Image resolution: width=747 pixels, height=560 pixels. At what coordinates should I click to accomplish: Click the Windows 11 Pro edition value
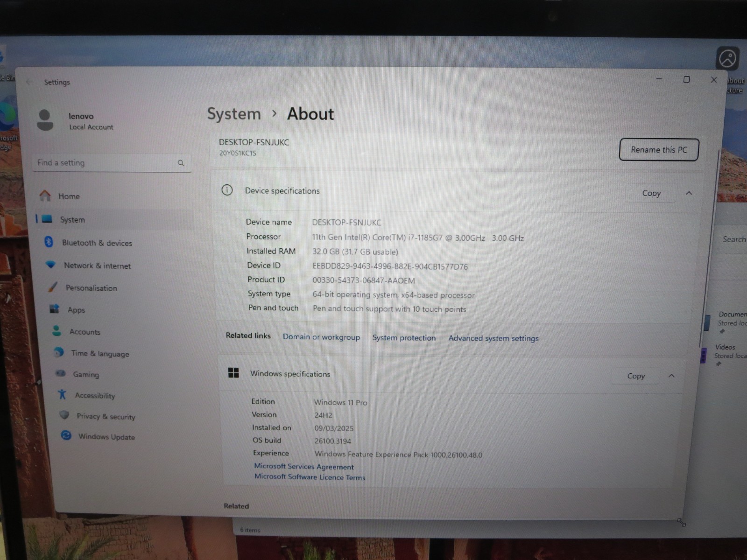pos(340,402)
